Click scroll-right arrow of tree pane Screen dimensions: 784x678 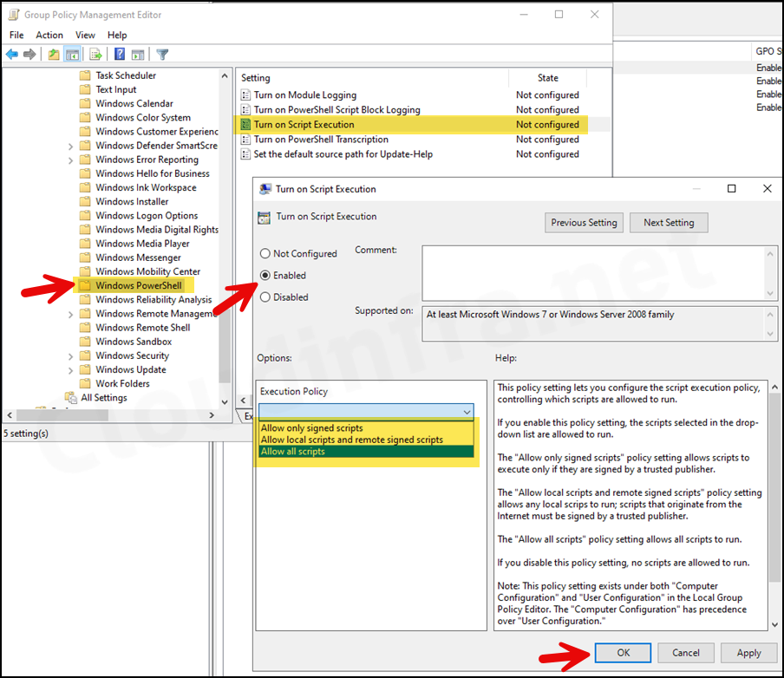click(212, 415)
